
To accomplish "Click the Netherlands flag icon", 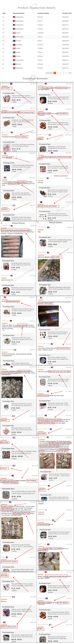I will pyautogui.click(x=14, y=68).
